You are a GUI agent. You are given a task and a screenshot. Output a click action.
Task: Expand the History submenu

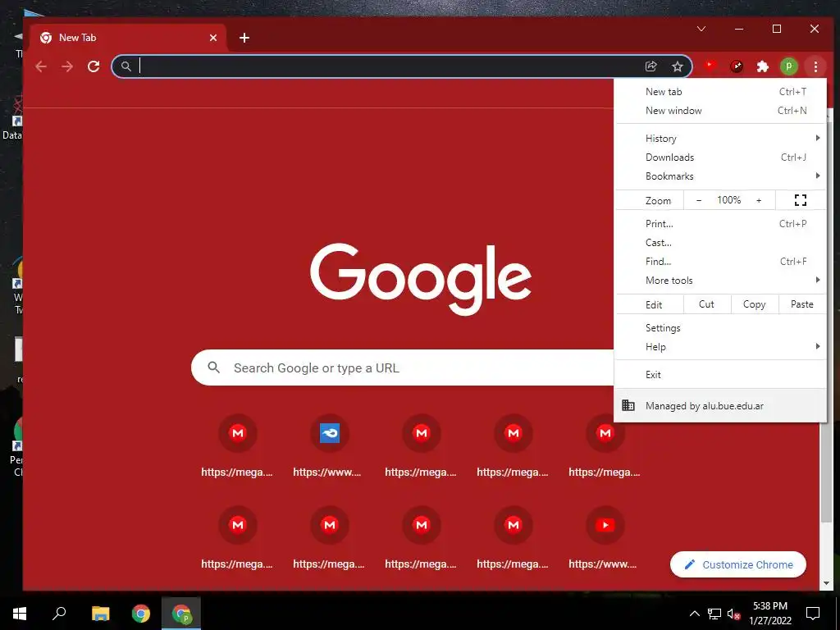click(720, 138)
